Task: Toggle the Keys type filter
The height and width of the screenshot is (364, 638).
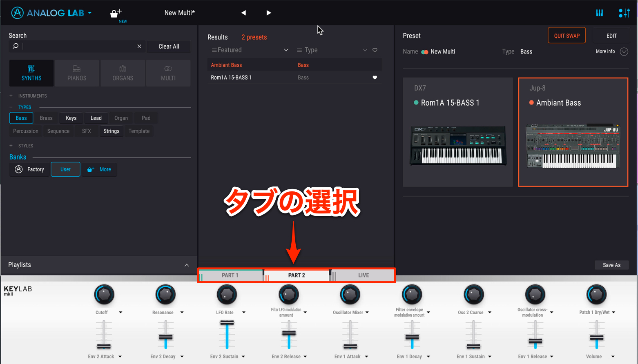Action: [71, 118]
